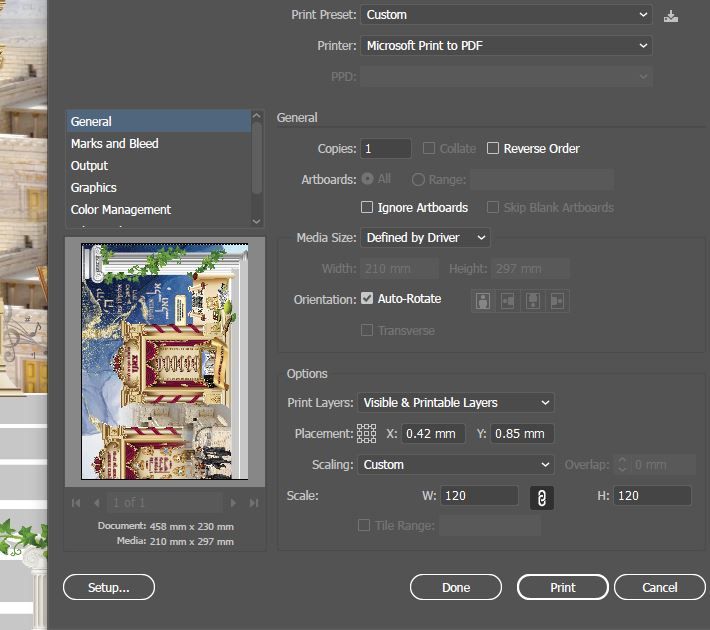Open the Printer dropdown
710x630 pixels.
(x=505, y=46)
